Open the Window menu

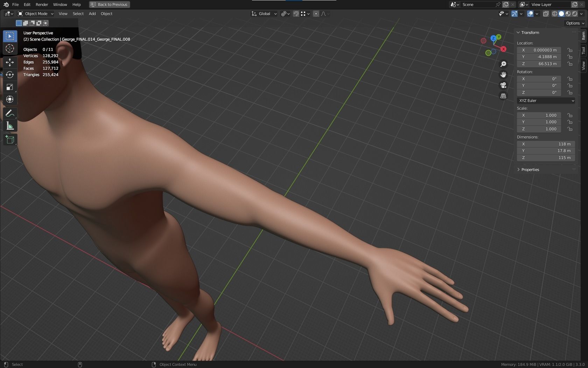tap(60, 5)
